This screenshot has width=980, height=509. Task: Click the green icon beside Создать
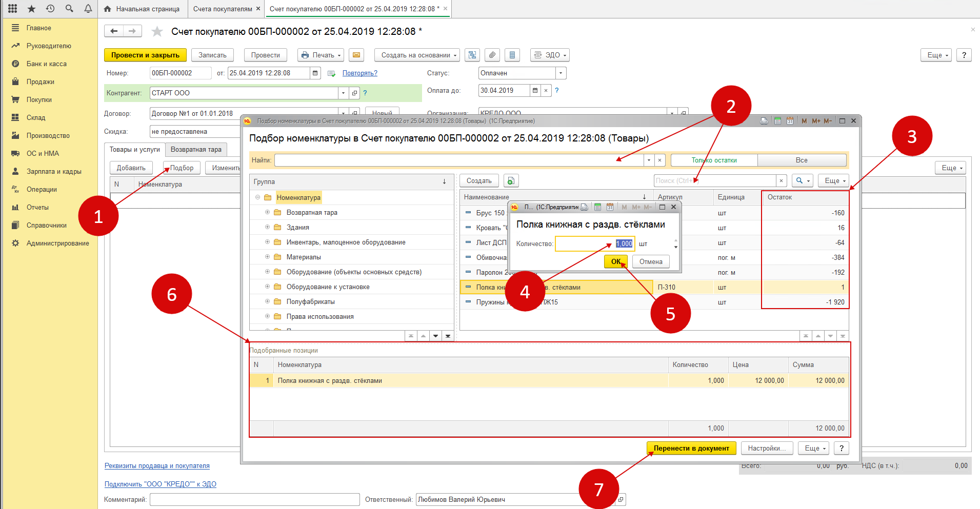511,181
